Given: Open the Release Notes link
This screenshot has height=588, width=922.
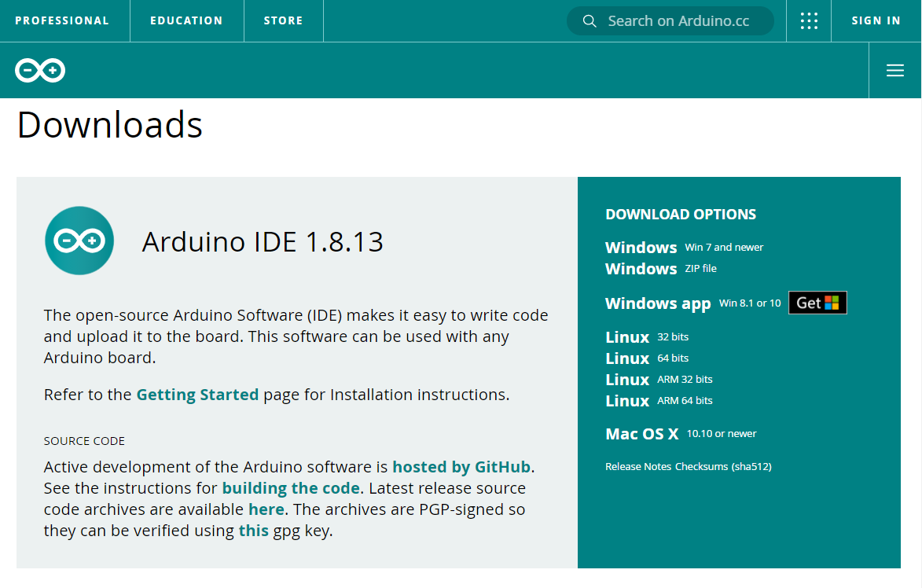Looking at the screenshot, I should click(x=638, y=466).
